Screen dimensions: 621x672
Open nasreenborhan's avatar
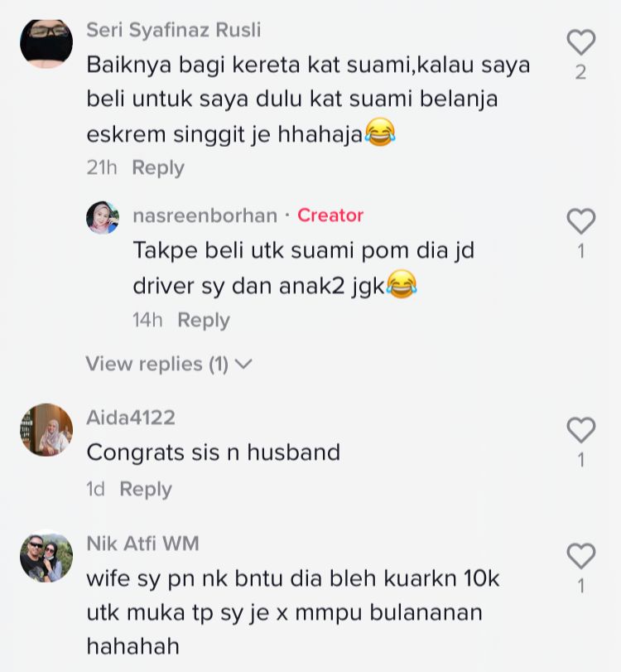coord(103,217)
